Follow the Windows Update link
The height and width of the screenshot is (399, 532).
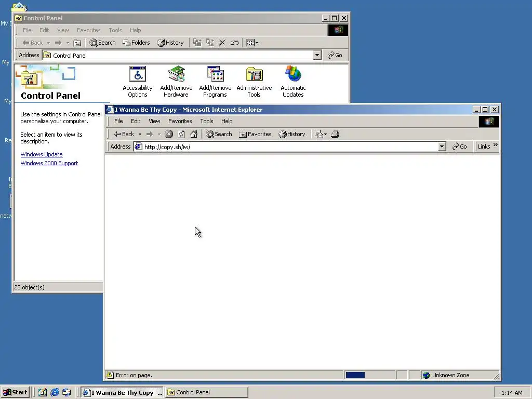[42, 154]
